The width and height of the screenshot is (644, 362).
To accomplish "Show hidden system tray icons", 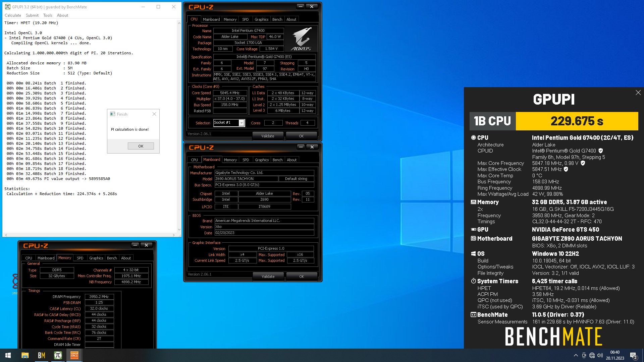I will [576, 355].
